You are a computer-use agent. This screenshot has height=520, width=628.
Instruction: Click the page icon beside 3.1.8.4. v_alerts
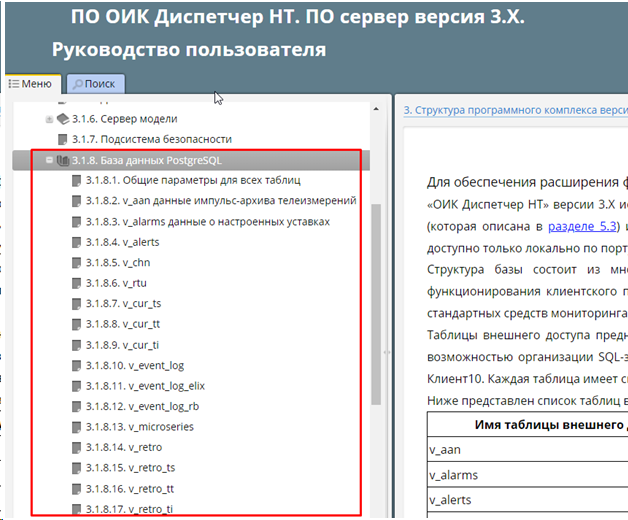(77, 243)
